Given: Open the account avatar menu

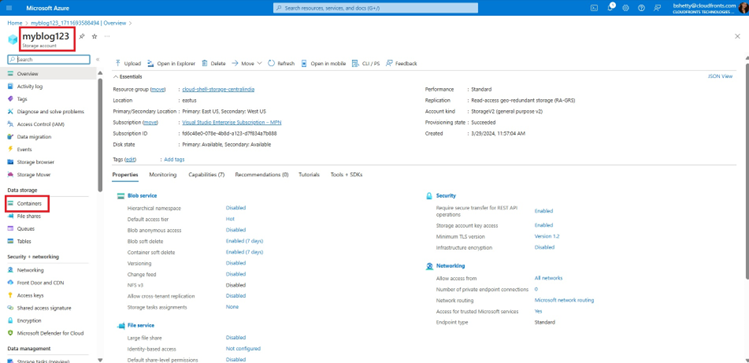Looking at the screenshot, I should click(x=743, y=8).
